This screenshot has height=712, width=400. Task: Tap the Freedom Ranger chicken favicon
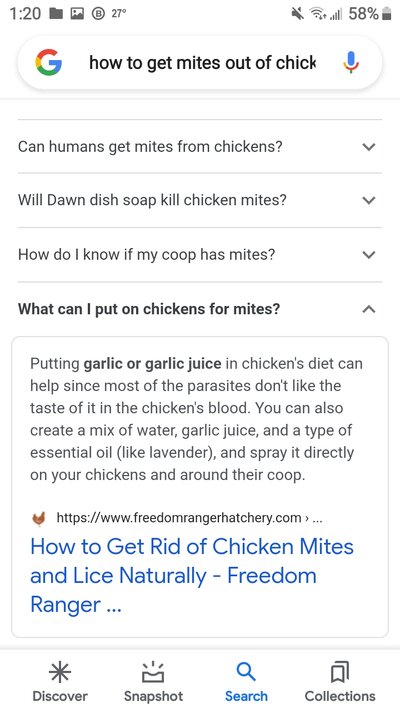click(x=40, y=518)
